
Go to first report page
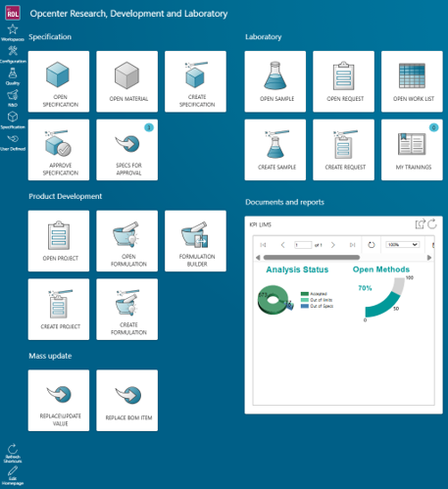263,245
